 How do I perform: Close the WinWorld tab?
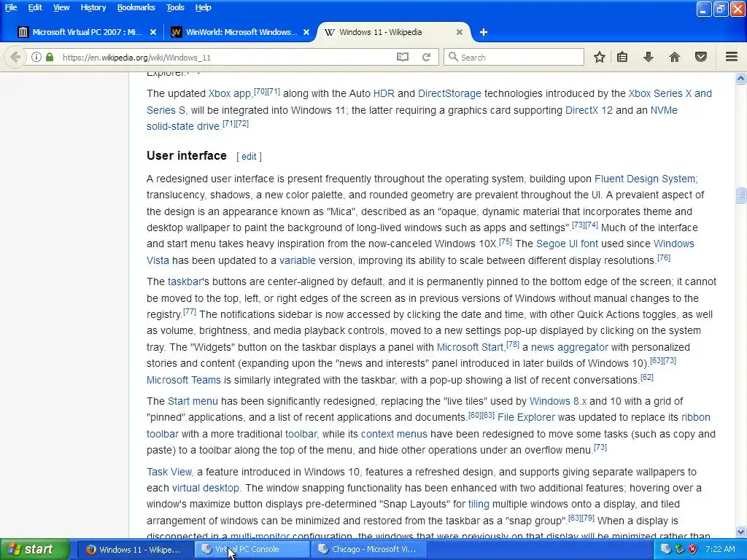click(306, 32)
